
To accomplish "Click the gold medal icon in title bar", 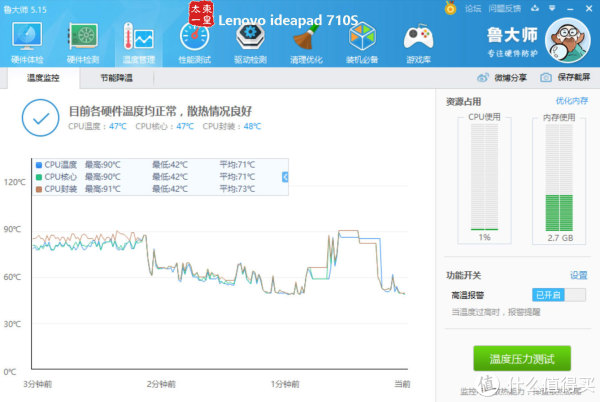I will tap(450, 8).
